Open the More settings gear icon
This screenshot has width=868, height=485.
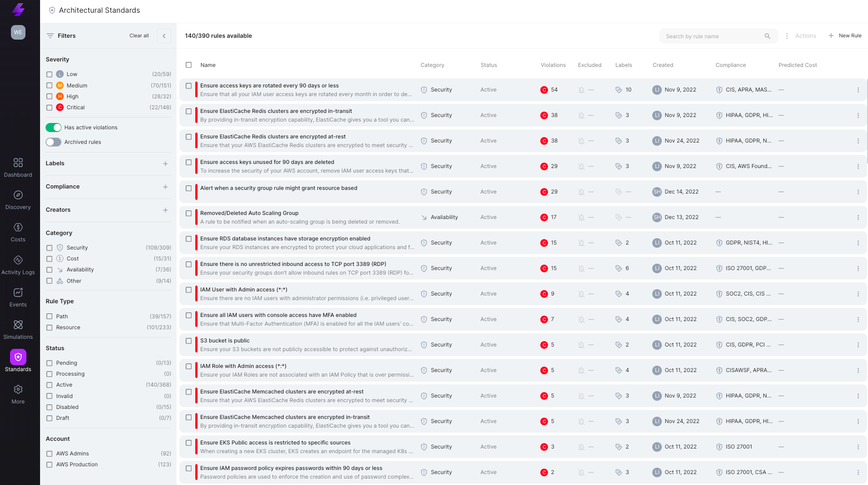(x=18, y=389)
